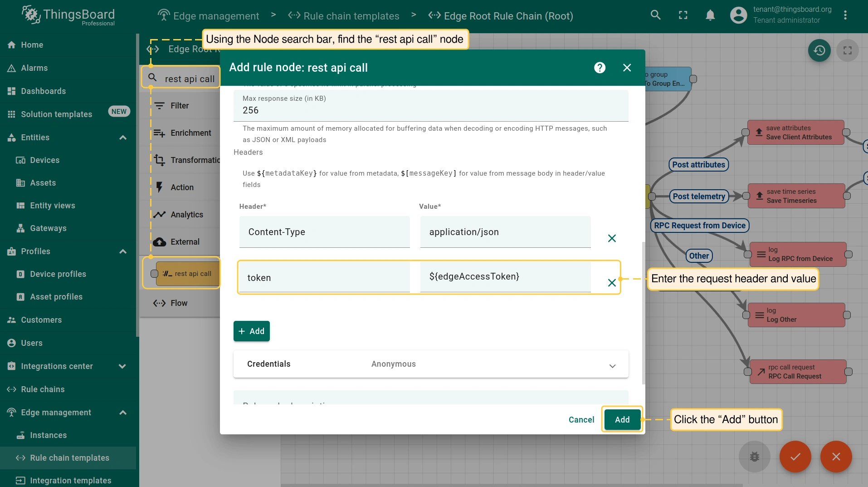Open help for rest api call node
The height and width of the screenshot is (487, 868).
[600, 68]
